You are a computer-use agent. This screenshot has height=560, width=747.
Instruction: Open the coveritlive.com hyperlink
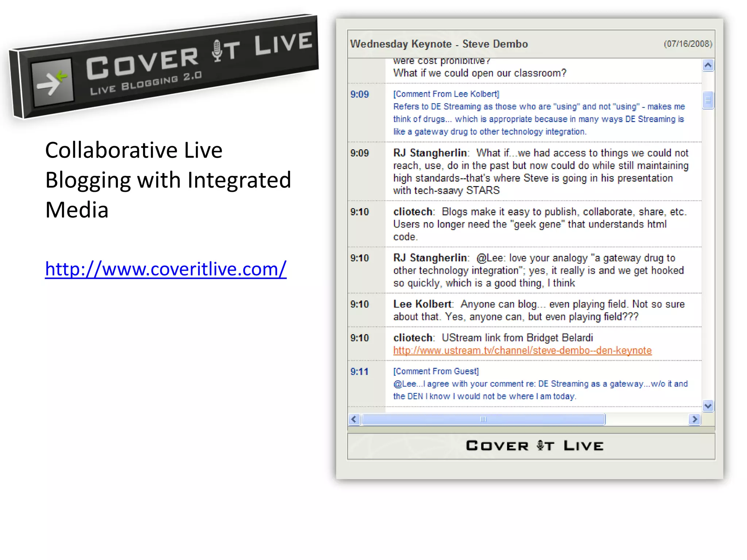[x=166, y=269]
